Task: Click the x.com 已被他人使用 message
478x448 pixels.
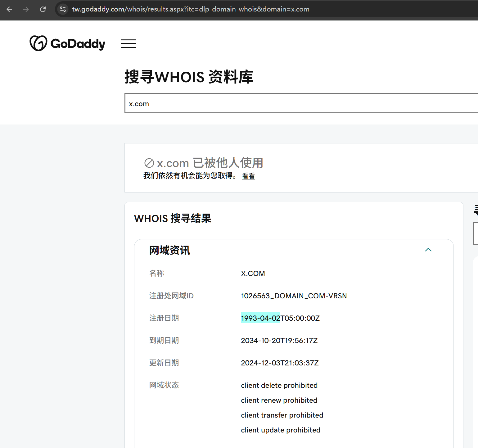Action: (x=210, y=163)
